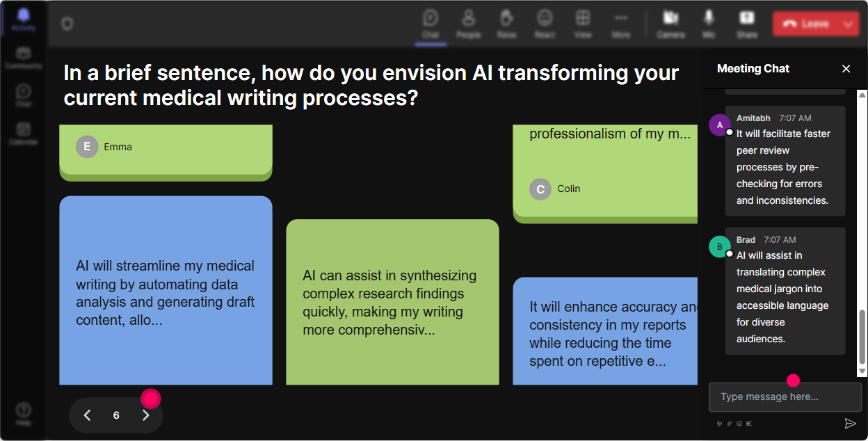
Task: Click the page number 6 indicator
Action: pyautogui.click(x=116, y=415)
